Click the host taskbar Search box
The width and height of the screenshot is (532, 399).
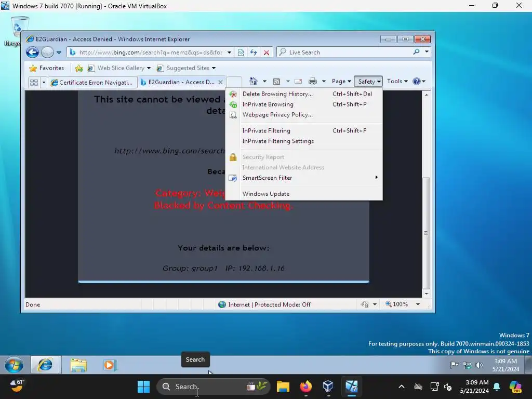pos(214,387)
